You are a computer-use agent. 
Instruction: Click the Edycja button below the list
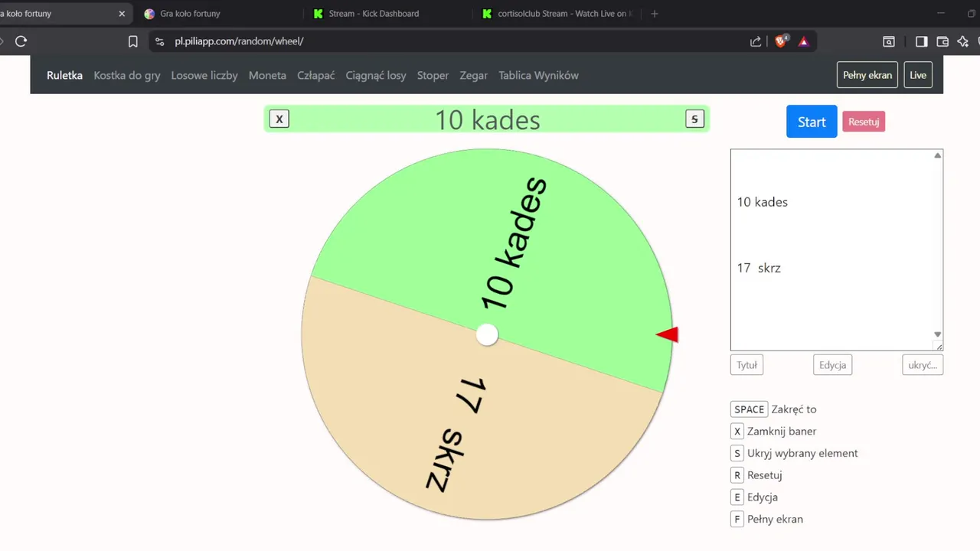click(832, 365)
